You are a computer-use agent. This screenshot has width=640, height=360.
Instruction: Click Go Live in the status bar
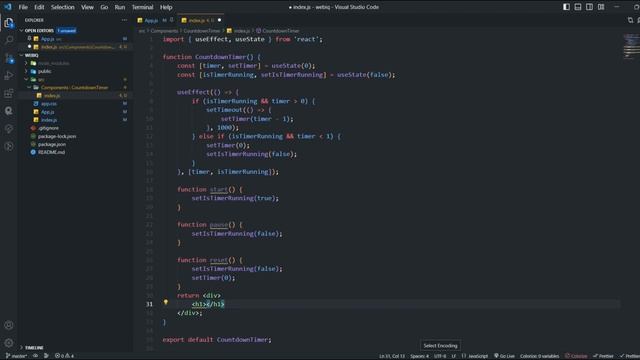pos(504,356)
